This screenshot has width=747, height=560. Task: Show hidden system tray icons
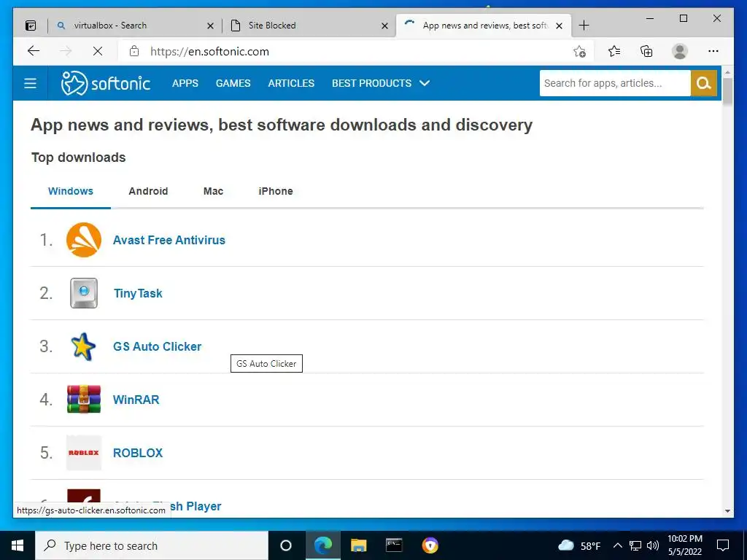[617, 545]
